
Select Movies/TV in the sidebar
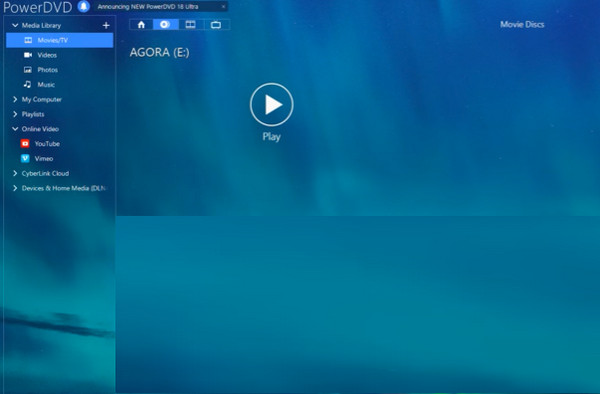click(60, 40)
